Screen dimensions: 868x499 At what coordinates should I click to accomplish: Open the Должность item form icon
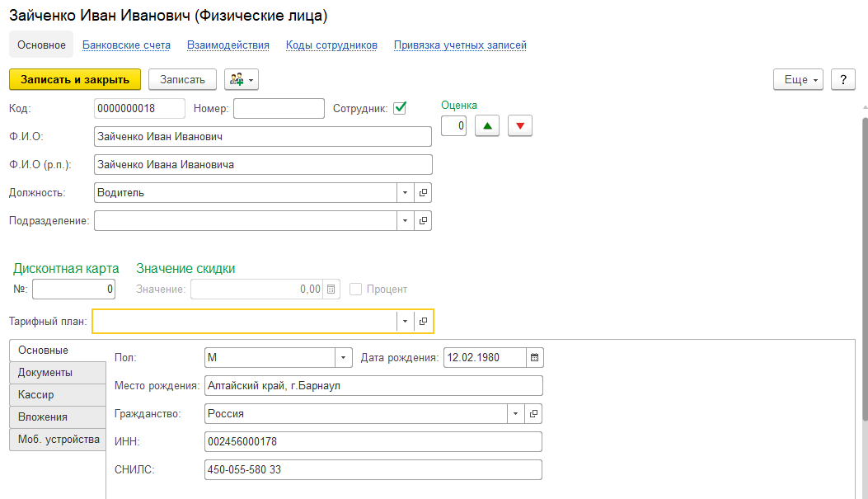pos(423,193)
